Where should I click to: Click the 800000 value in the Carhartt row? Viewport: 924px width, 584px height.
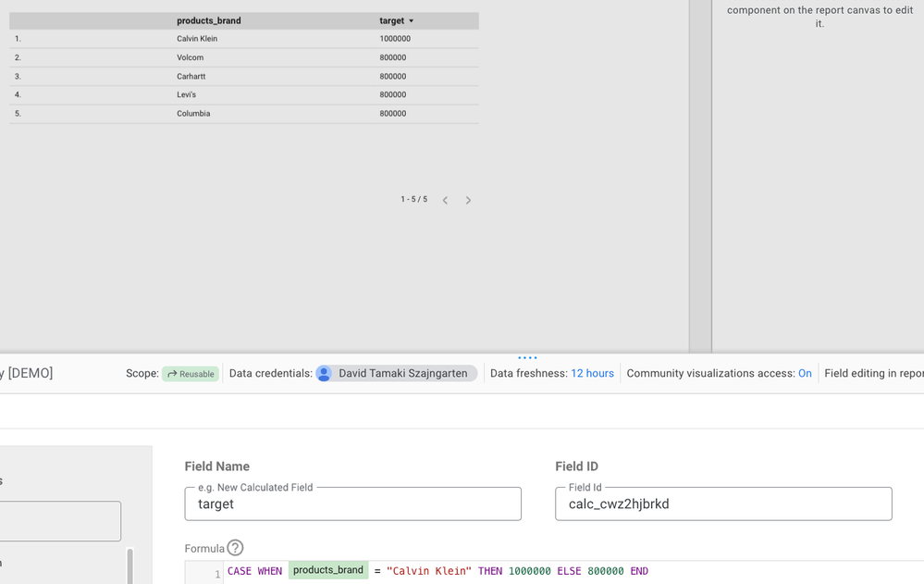392,77
